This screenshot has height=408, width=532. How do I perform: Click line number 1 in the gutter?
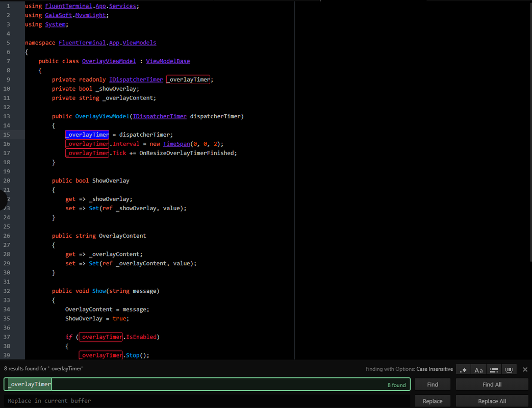coord(9,6)
